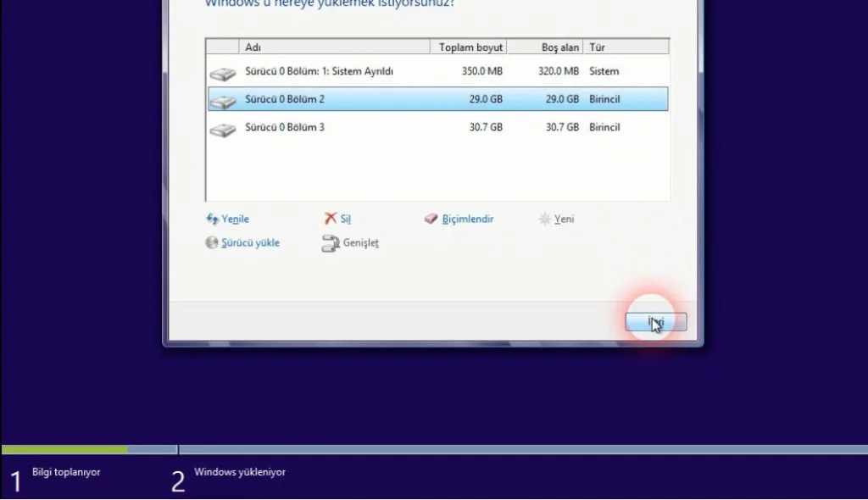This screenshot has width=868, height=500.
Task: Click the Biçimlendir link text
Action: click(468, 219)
